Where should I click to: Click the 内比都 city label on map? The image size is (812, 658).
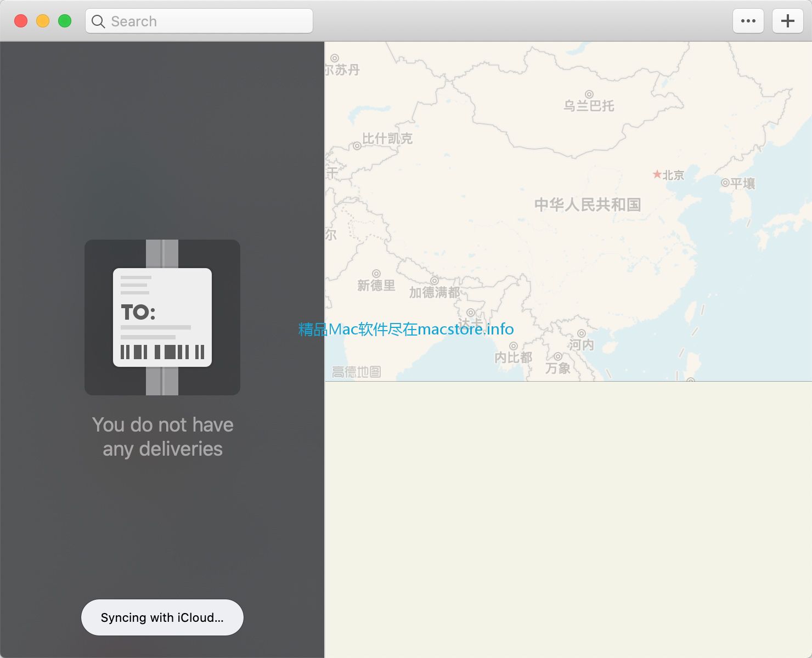coord(514,358)
